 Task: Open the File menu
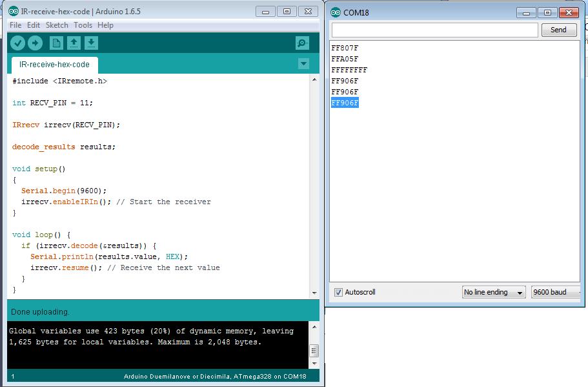click(15, 25)
